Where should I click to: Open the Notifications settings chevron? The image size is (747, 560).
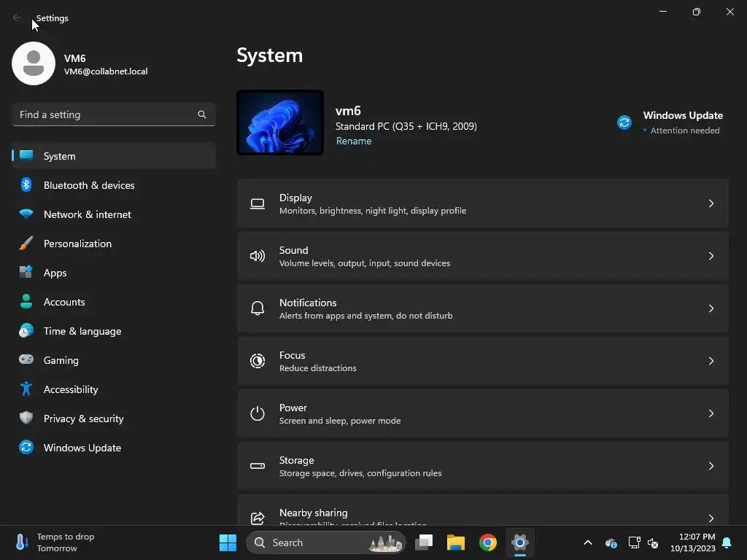[711, 308]
